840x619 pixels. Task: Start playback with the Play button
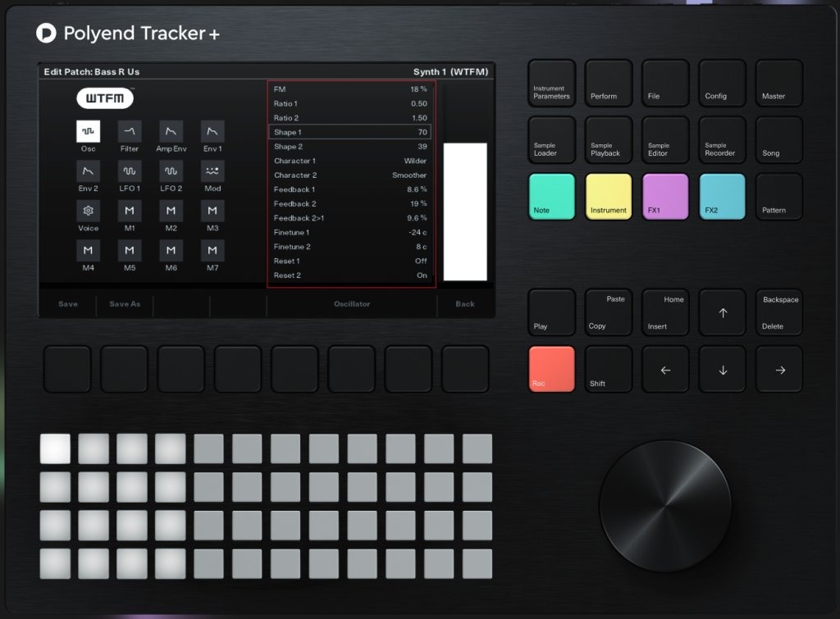[x=552, y=312]
